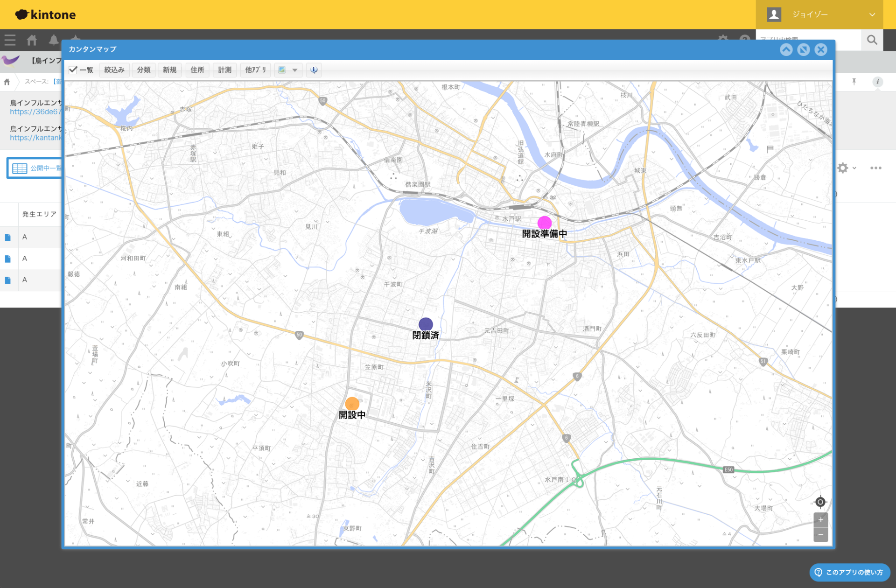The width and height of the screenshot is (896, 588).
Task: Click the pink 開設準備中 map marker
Action: (x=544, y=223)
